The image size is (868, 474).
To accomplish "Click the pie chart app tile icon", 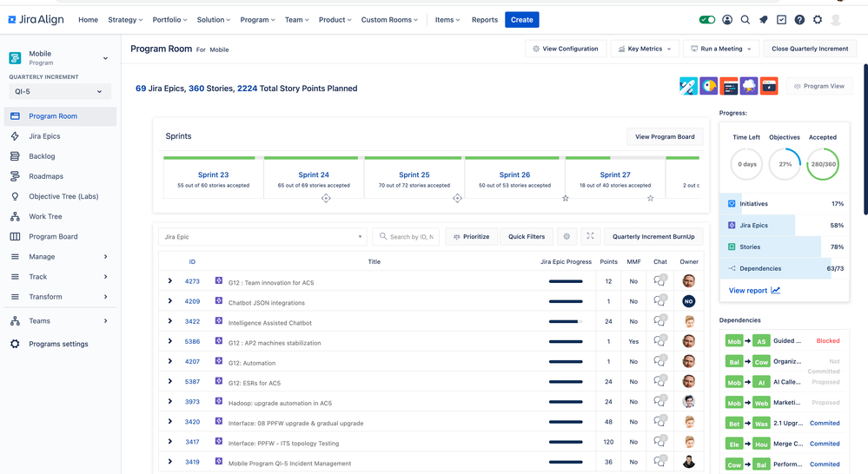I will click(709, 86).
